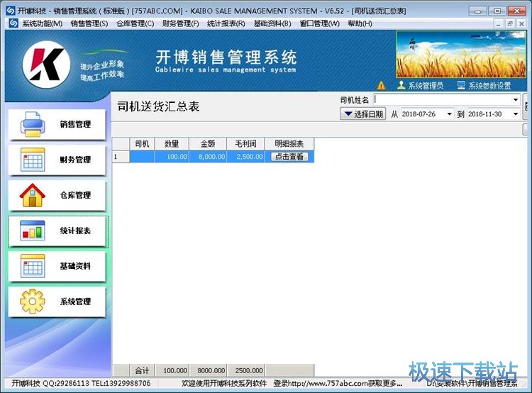Click the 系统参数设置 link text
Screen dimensions: 532x393
tap(489, 86)
